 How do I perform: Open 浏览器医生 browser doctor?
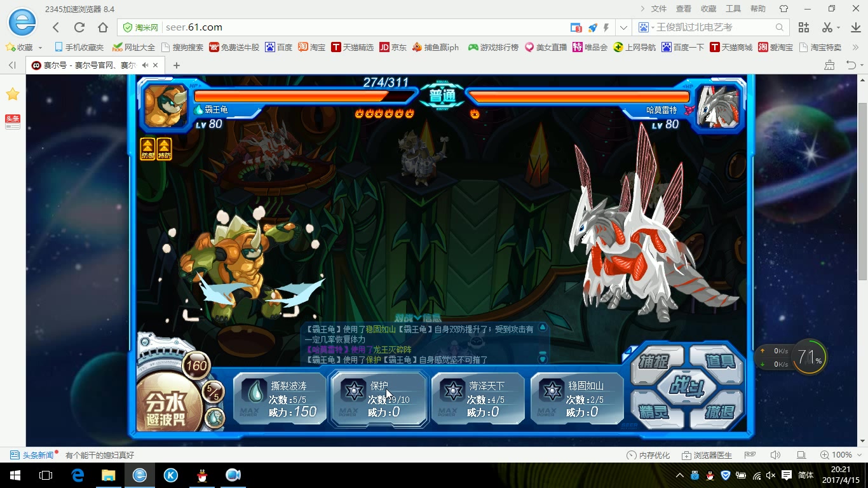point(707,455)
